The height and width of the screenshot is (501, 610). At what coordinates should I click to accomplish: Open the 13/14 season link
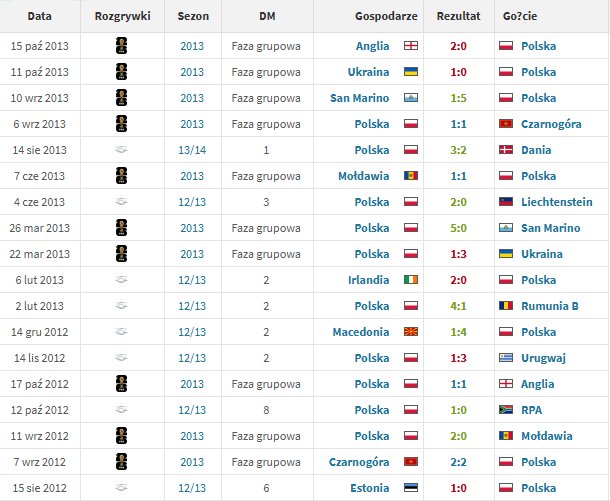pos(192,150)
